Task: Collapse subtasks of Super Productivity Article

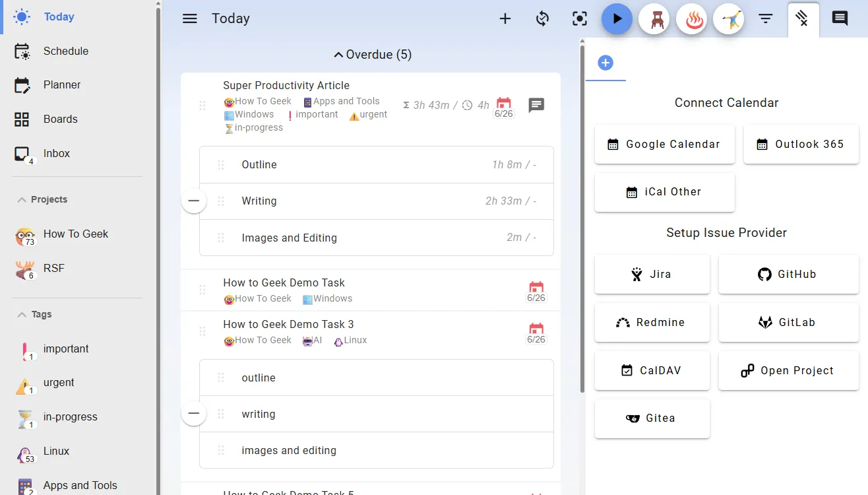Action: tap(193, 201)
